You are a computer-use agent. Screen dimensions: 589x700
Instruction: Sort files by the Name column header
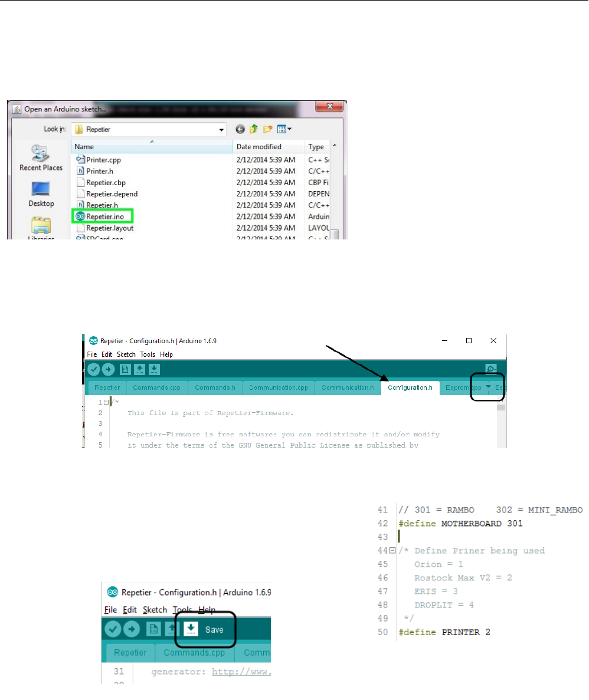152,146
